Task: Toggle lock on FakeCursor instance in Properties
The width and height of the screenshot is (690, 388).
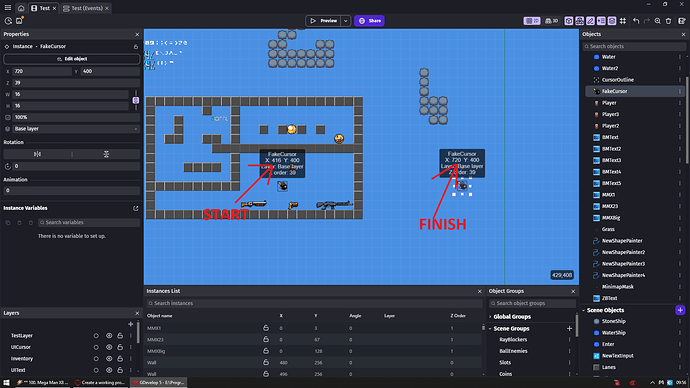Action: (136, 46)
